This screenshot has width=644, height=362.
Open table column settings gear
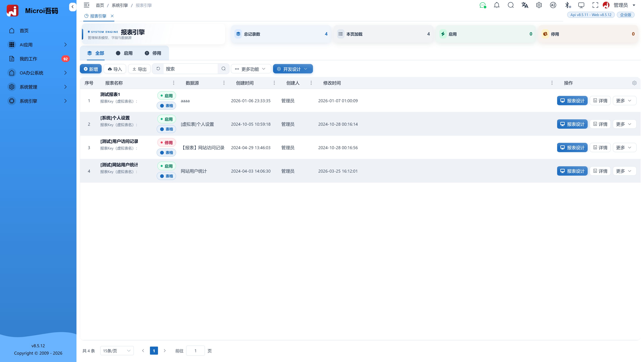coord(634,83)
